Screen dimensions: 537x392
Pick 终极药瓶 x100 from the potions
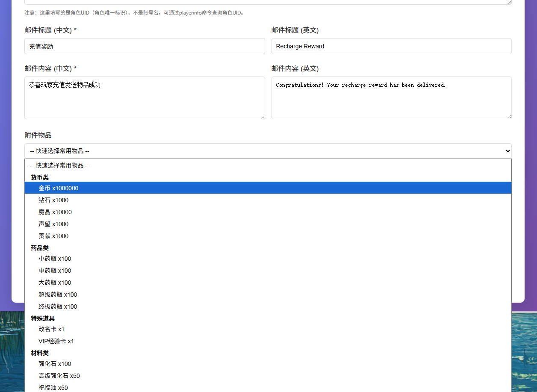[x=58, y=307]
